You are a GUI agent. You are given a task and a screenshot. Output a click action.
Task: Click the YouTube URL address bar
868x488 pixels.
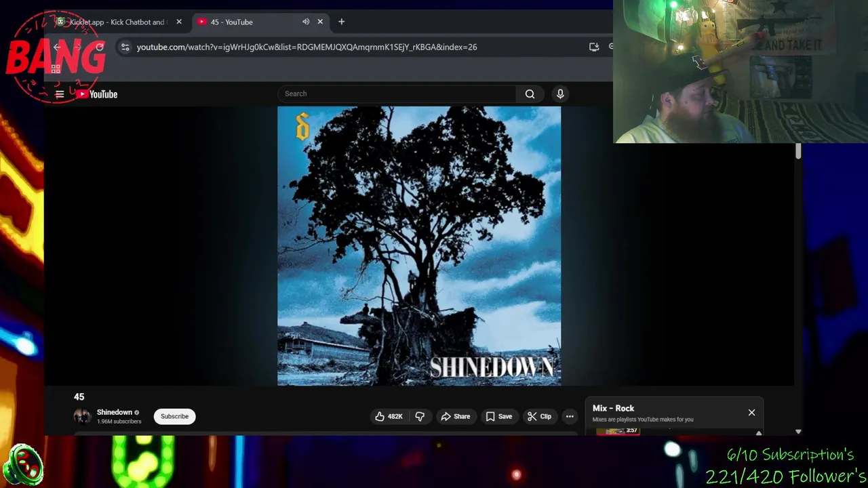[x=307, y=47]
